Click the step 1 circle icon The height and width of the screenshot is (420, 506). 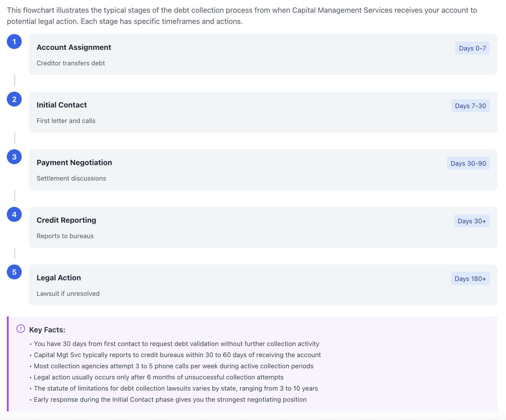coord(14,42)
